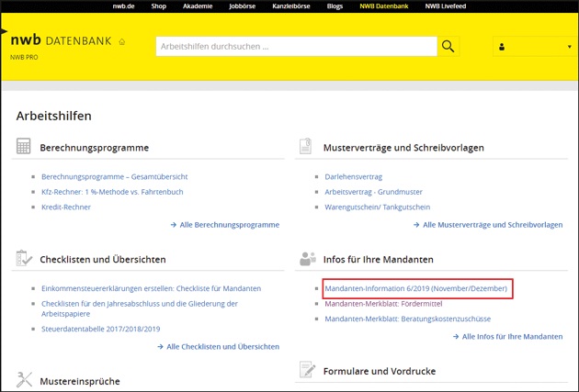Click the magnifying glass search button
Screen dimensions: 579x392
[x=448, y=46]
